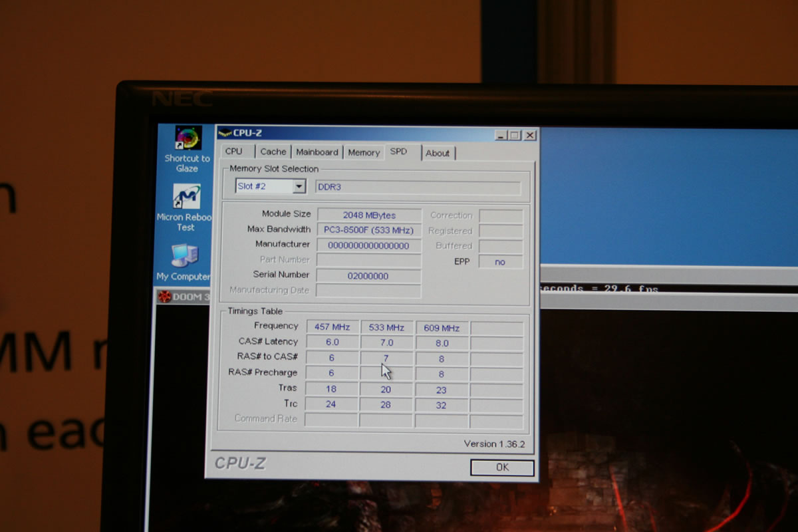Click the CPU-Z window title bar text
798x532 pixels.
[247, 133]
